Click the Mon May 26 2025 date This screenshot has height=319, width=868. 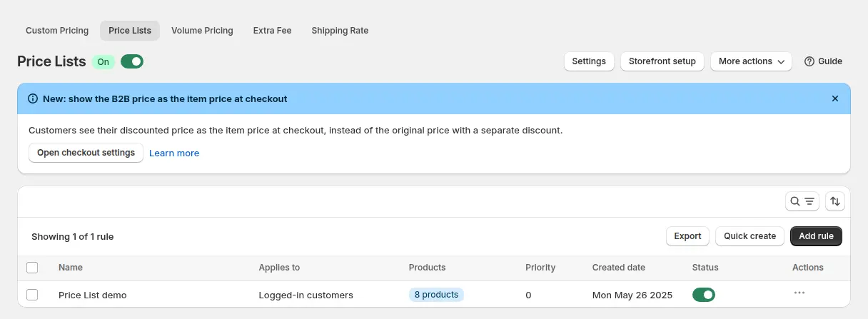coord(632,295)
